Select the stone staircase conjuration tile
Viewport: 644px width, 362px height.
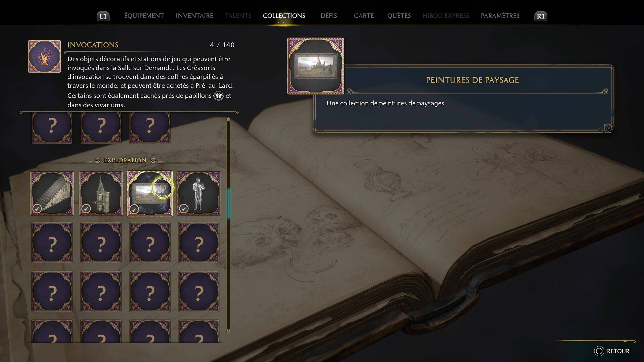[x=52, y=193]
